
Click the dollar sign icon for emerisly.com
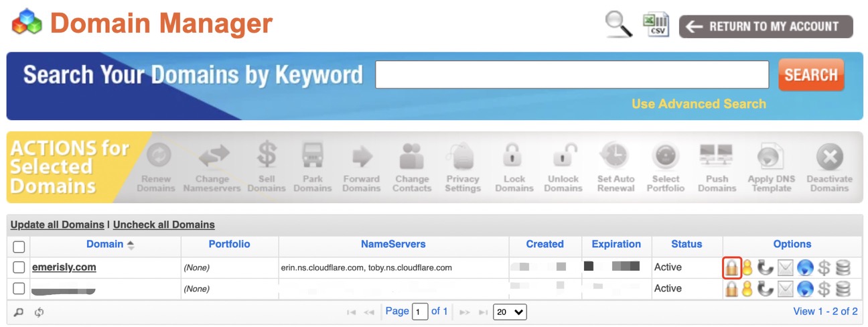[x=824, y=268]
